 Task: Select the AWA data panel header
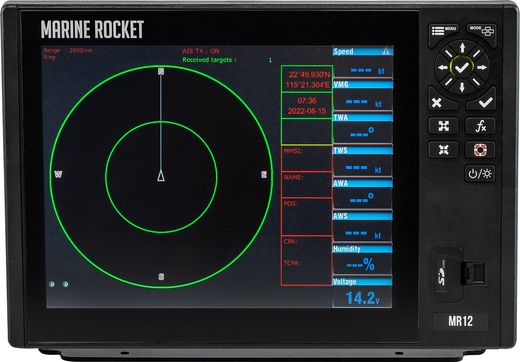click(363, 183)
